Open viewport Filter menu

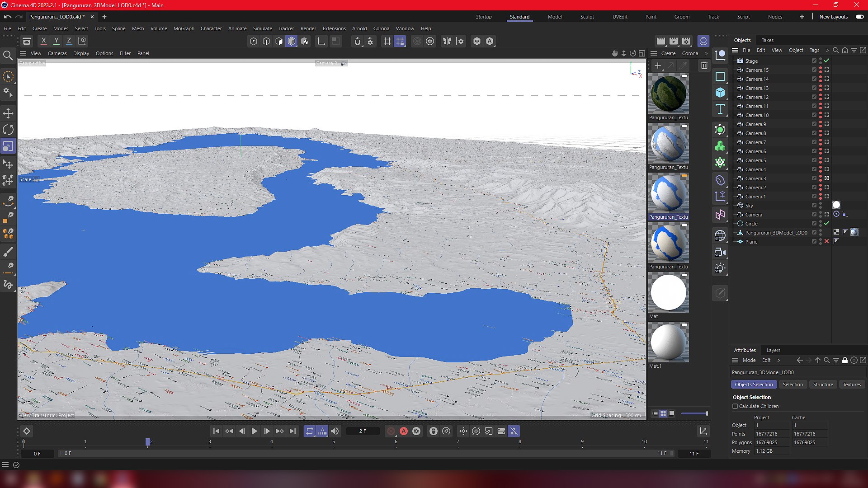(125, 53)
